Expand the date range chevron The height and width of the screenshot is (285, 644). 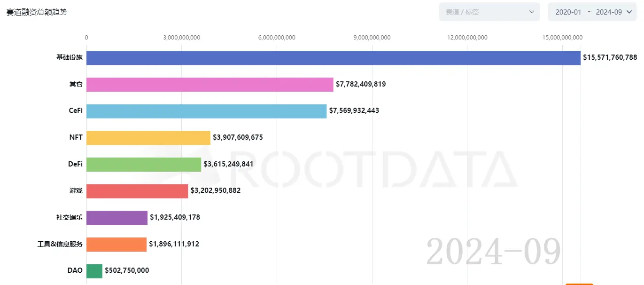click(x=629, y=12)
